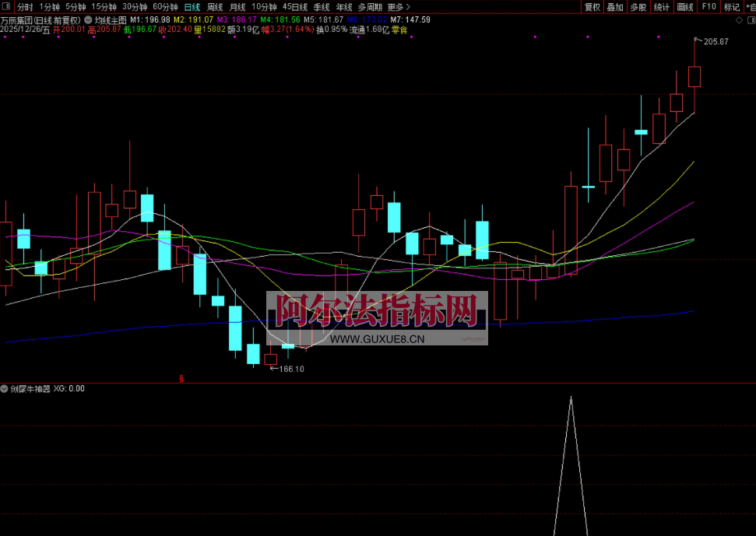Expand 更多 period options
Viewport: 756px width, 536px height.
click(398, 7)
